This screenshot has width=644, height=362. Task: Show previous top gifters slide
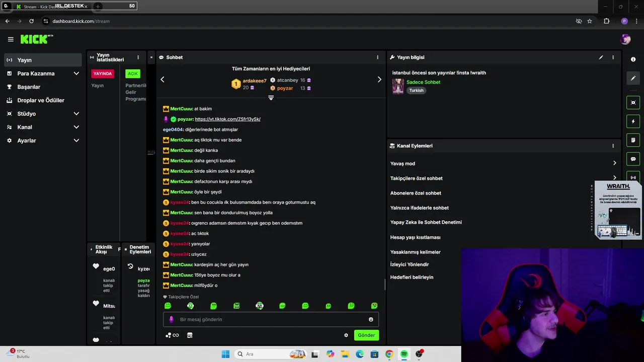point(163,79)
